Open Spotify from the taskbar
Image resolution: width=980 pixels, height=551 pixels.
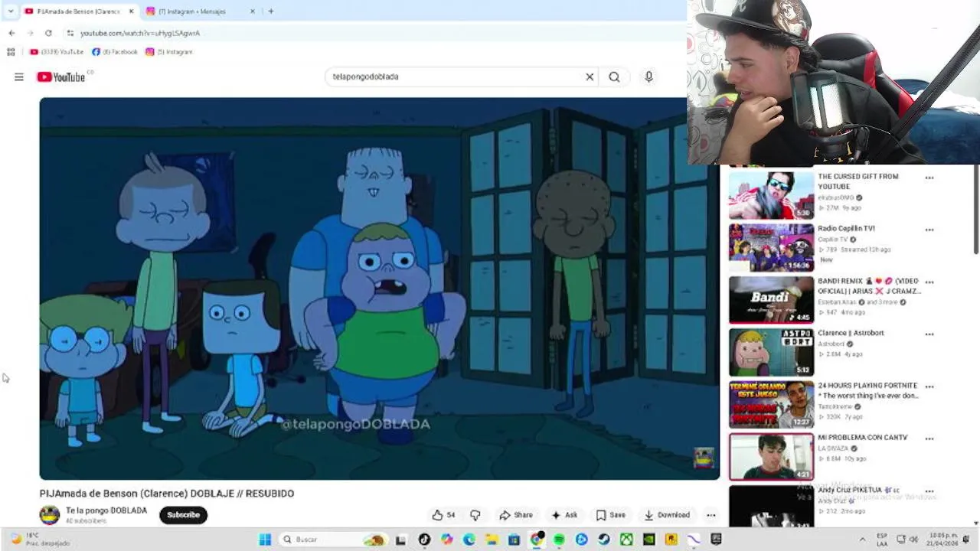559,540
